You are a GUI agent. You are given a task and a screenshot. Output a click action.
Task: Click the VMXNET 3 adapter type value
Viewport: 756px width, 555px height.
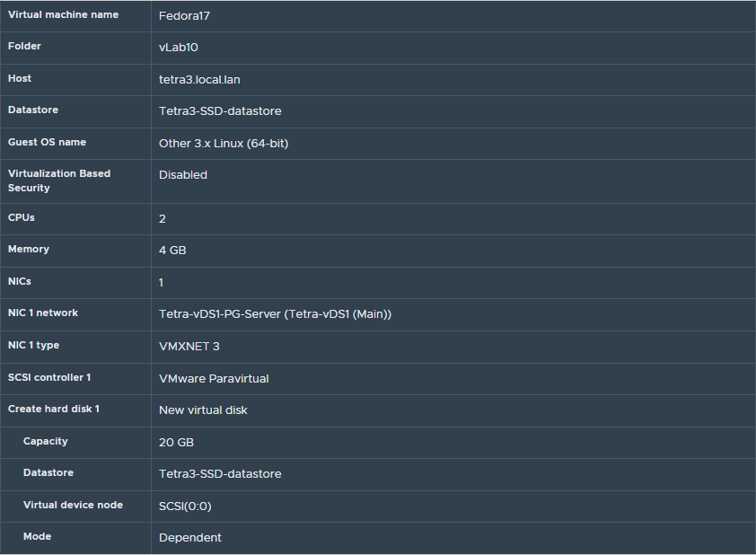(x=189, y=347)
